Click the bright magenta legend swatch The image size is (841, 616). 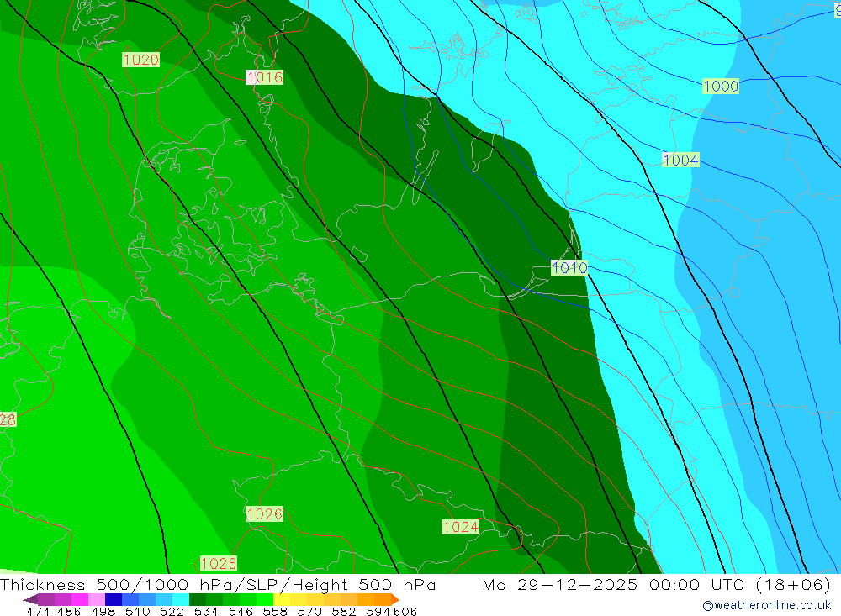pyautogui.click(x=79, y=599)
